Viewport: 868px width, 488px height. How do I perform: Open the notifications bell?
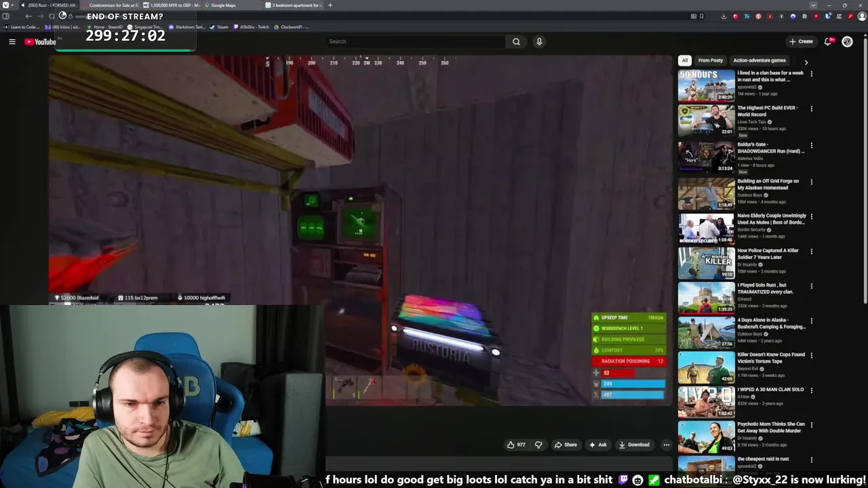[828, 41]
